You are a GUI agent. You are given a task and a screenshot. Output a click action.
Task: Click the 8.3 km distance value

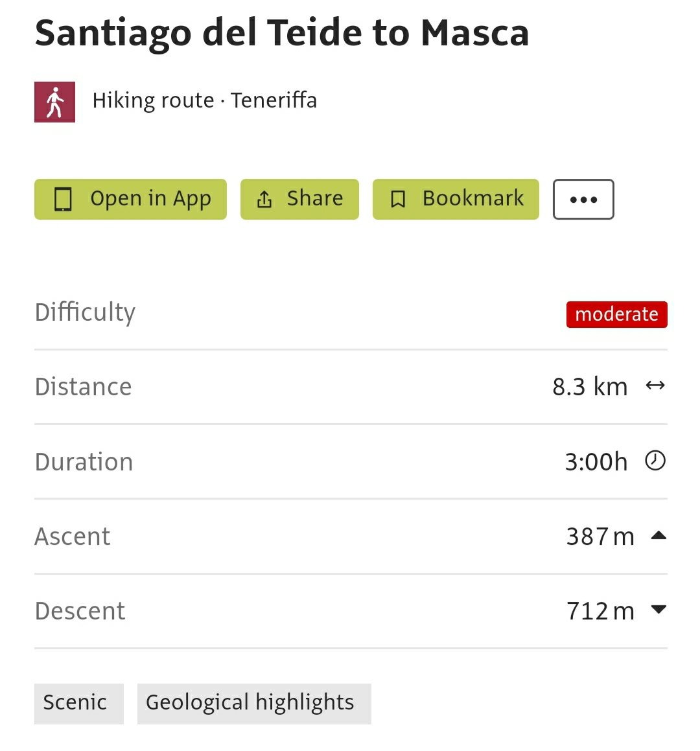590,387
